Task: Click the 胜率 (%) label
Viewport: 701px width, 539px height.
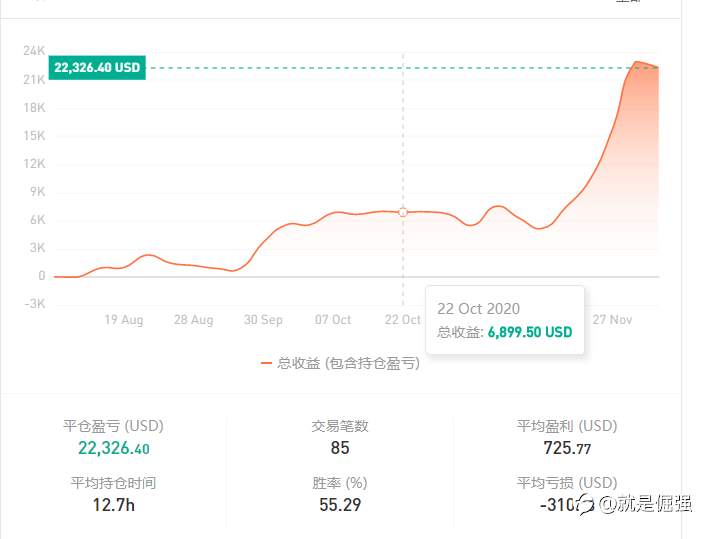Action: click(x=340, y=483)
